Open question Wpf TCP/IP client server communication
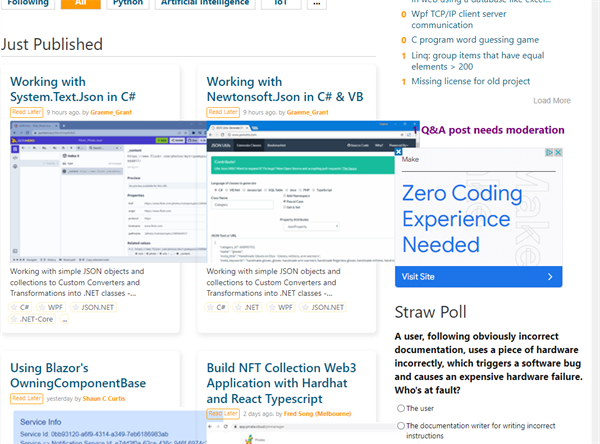The height and width of the screenshot is (444, 600). 458,20
